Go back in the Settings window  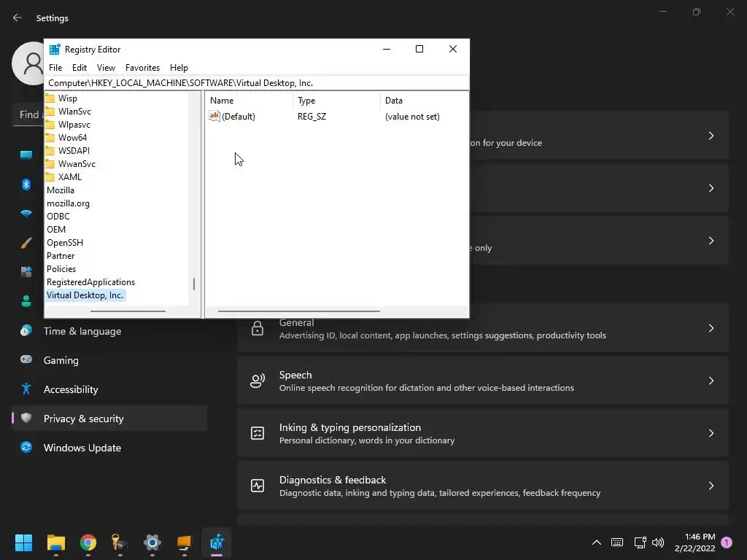(x=18, y=17)
